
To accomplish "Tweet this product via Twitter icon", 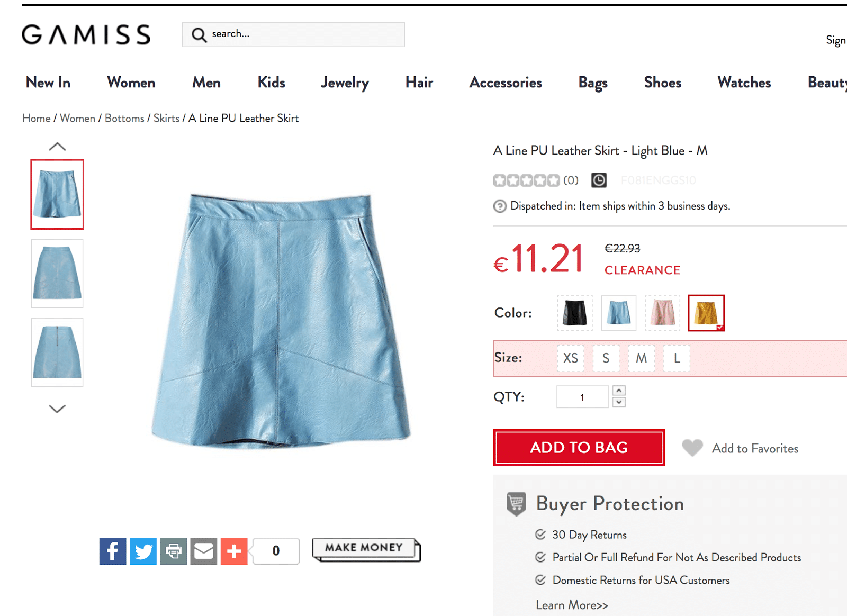I will pos(143,551).
